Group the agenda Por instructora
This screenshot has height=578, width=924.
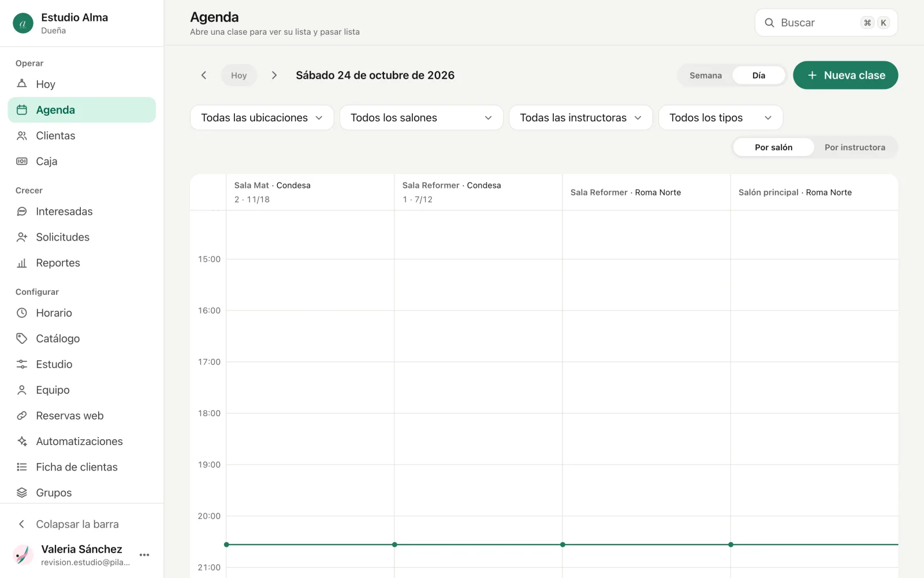(x=855, y=147)
